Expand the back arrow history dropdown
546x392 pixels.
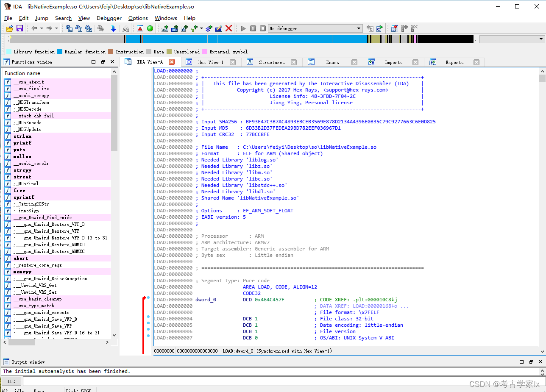pos(42,28)
